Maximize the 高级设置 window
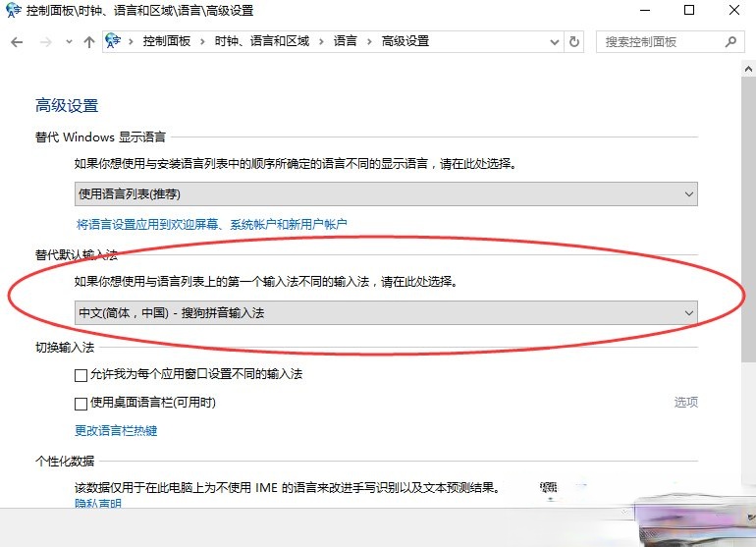 pos(689,10)
